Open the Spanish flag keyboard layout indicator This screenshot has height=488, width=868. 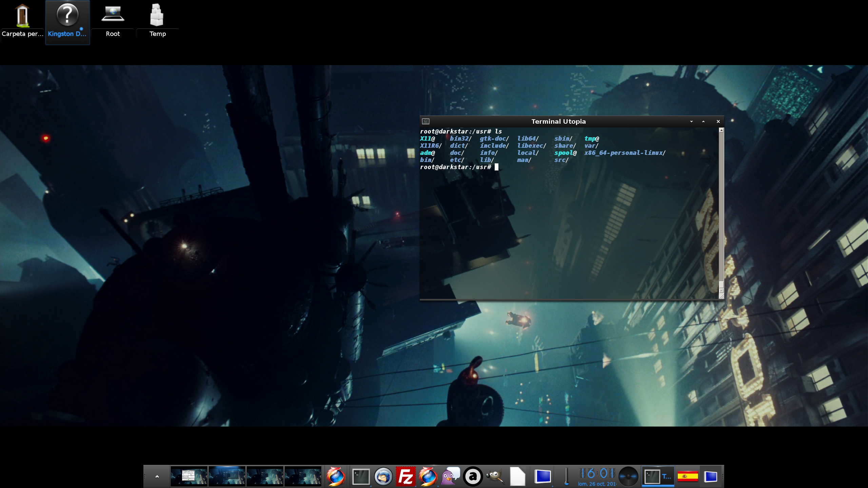click(x=688, y=476)
